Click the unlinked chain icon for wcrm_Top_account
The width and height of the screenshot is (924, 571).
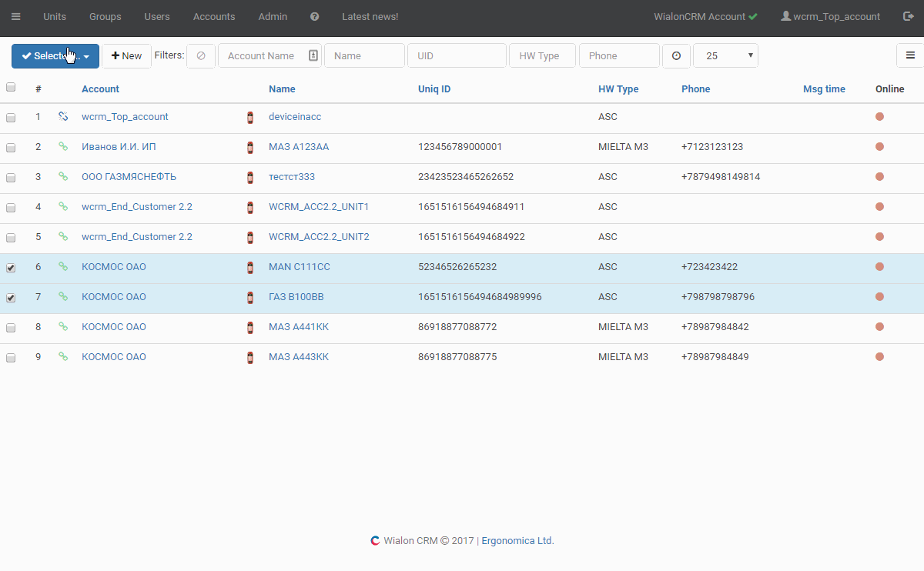pyautogui.click(x=63, y=117)
